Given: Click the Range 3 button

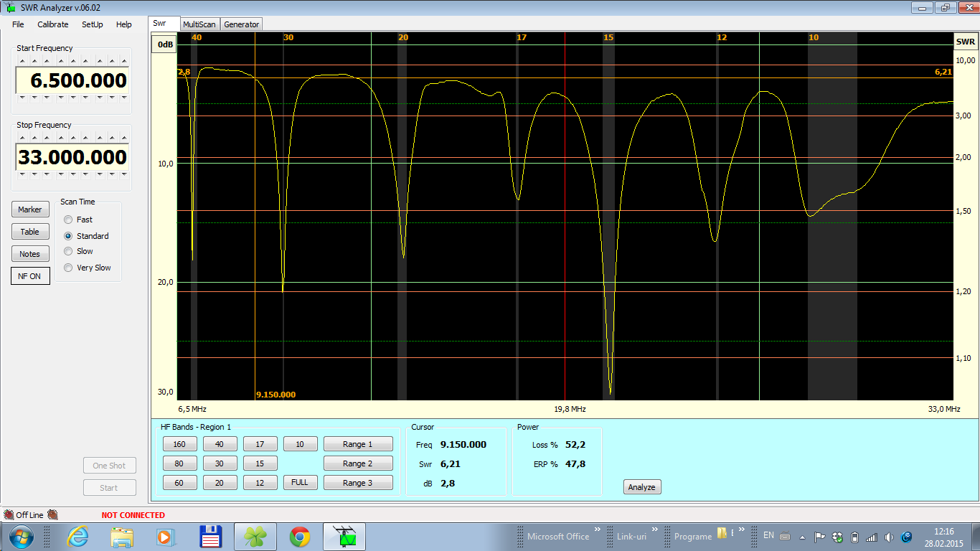Looking at the screenshot, I should [x=358, y=483].
